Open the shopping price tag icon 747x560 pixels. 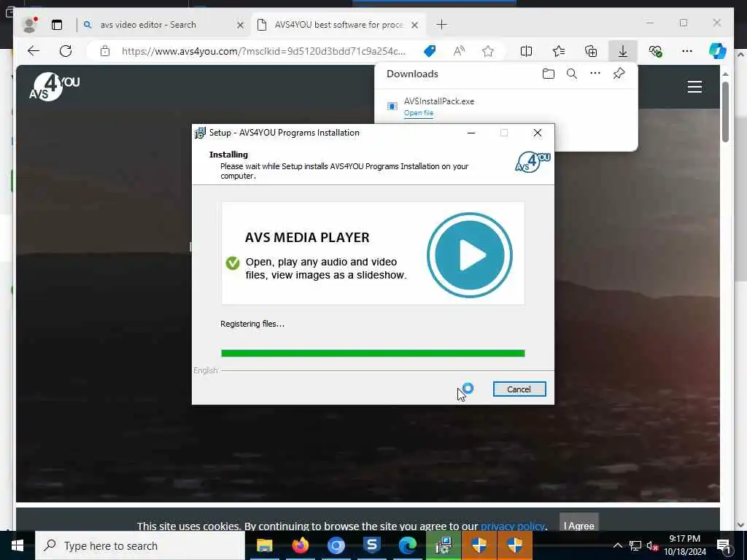430,51
